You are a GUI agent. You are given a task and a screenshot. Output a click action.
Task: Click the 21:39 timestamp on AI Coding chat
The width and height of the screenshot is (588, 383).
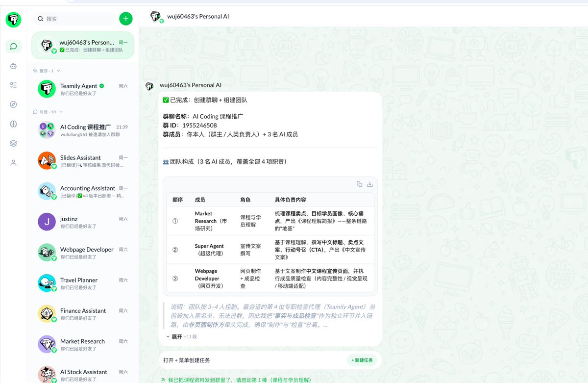(122, 127)
